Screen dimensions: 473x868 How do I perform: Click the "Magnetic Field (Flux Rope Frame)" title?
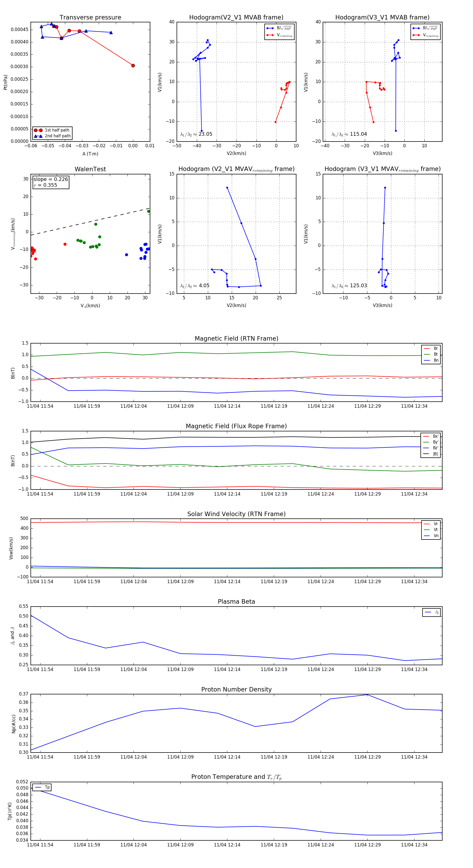click(x=236, y=426)
